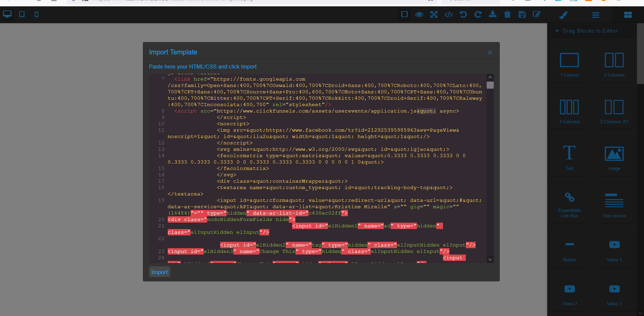Open edit pencil icon in toolbar
This screenshot has width=644, height=316.
[537, 14]
